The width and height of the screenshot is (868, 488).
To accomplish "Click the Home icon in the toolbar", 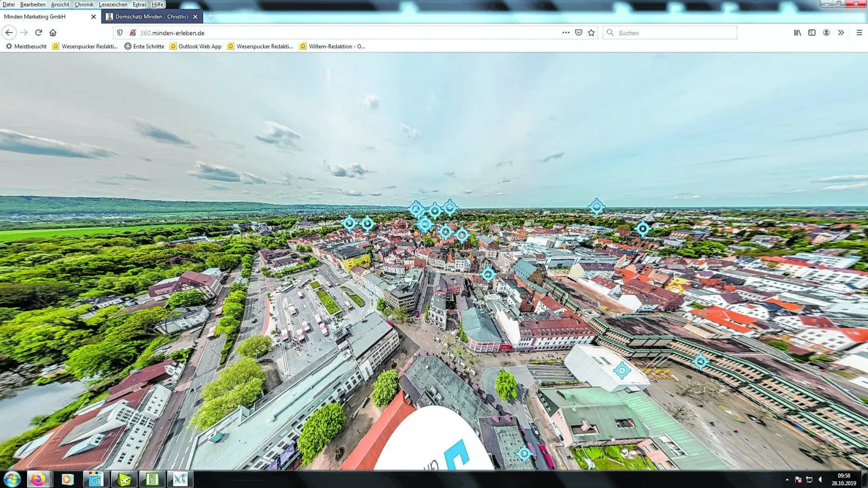I will (x=53, y=33).
